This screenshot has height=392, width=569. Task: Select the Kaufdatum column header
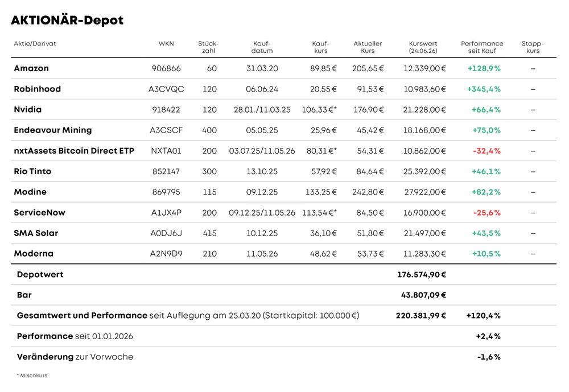(262, 47)
